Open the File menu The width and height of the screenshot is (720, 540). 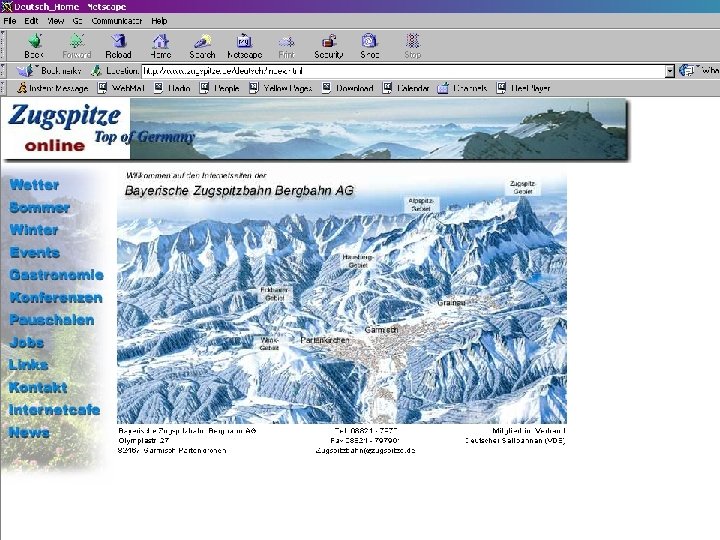pyautogui.click(x=10, y=21)
